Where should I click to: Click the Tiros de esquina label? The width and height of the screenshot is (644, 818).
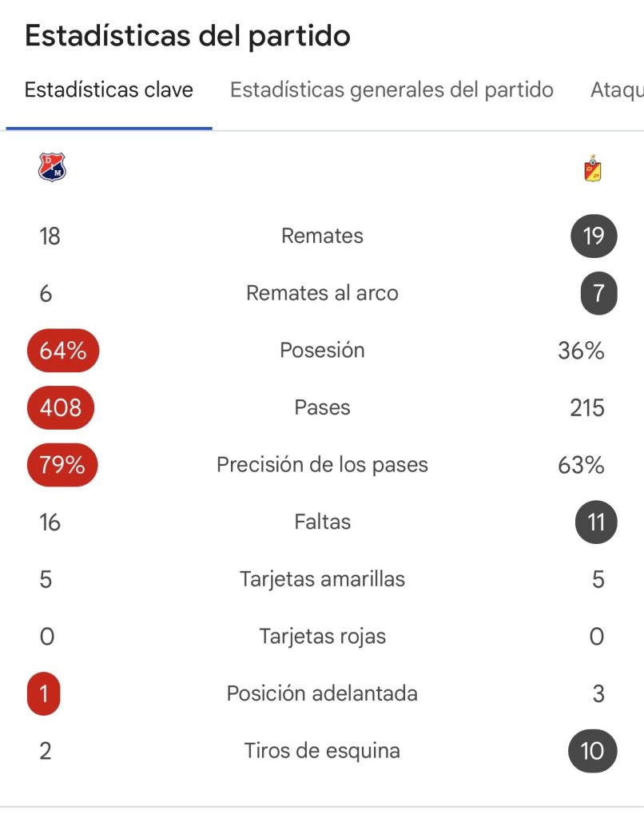pyautogui.click(x=322, y=751)
